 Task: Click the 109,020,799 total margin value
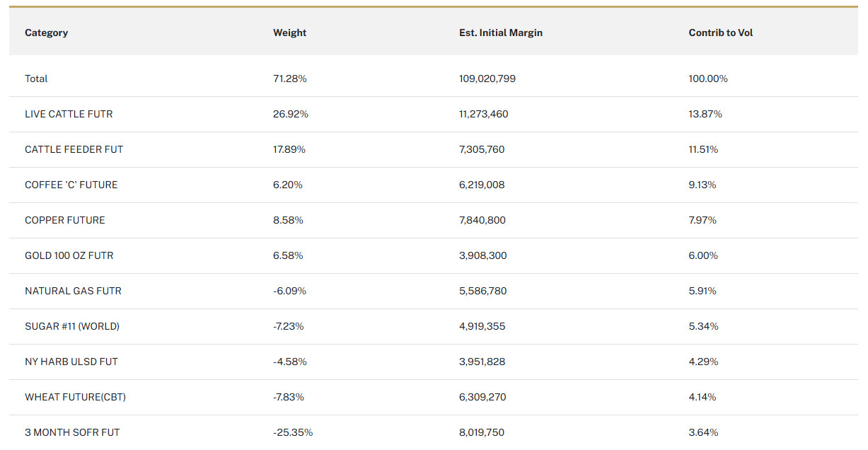click(x=487, y=79)
